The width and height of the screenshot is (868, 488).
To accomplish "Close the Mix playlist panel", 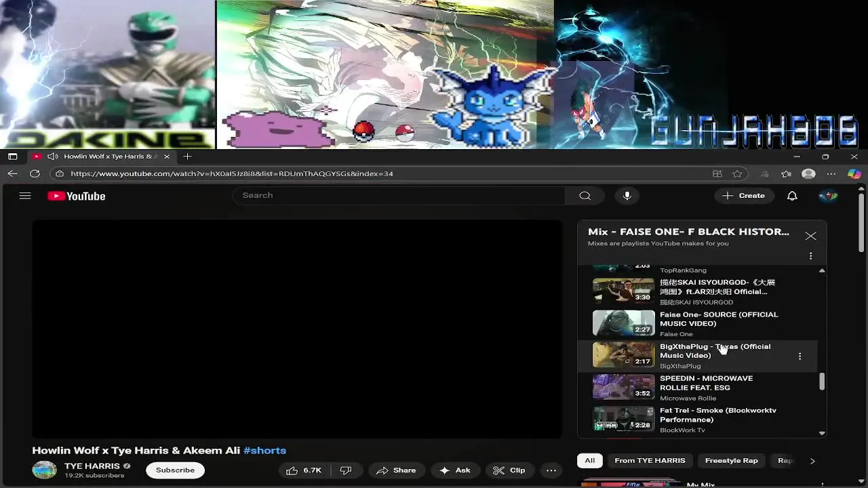I will point(810,236).
